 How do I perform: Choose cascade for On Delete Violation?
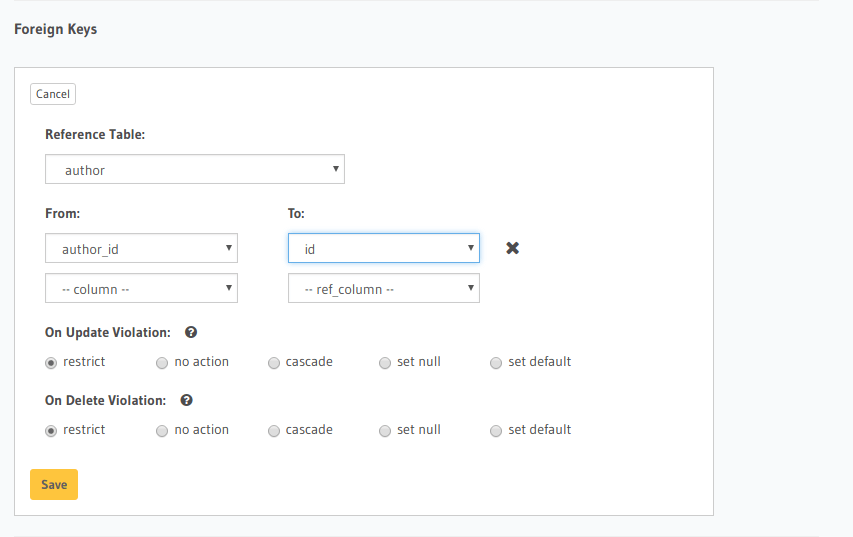274,431
